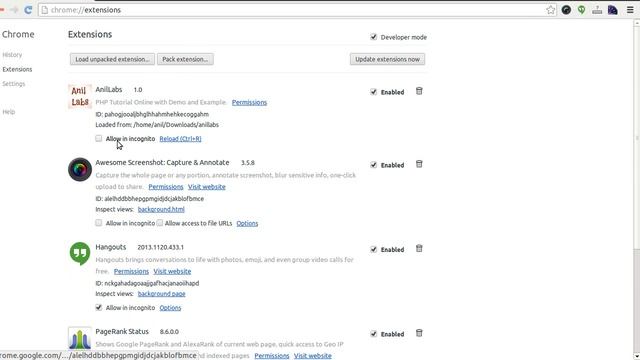This screenshot has height=360, width=640.
Task: Reload the page with the refresh icon
Action: [28, 10]
